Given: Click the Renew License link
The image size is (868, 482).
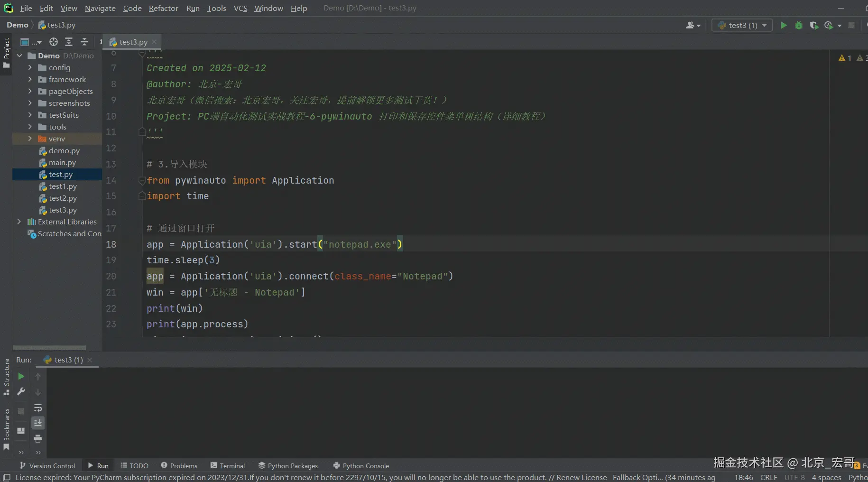Looking at the screenshot, I should 582,477.
